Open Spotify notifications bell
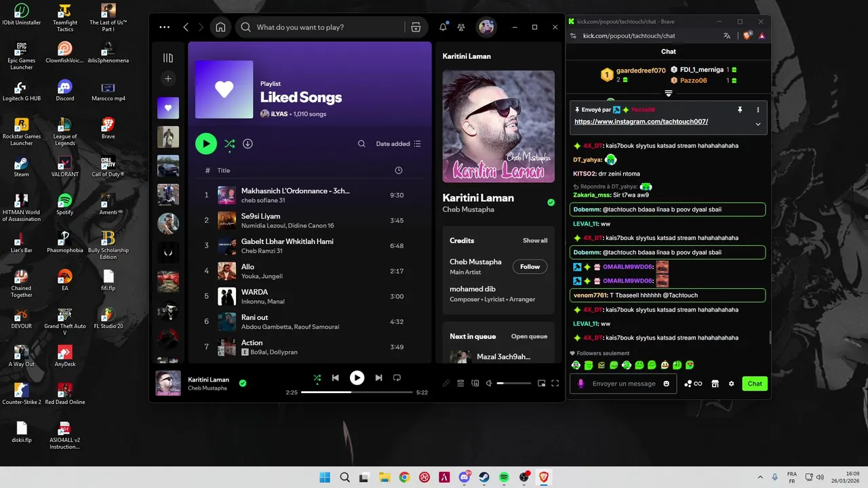The height and width of the screenshot is (488, 868). (x=443, y=27)
